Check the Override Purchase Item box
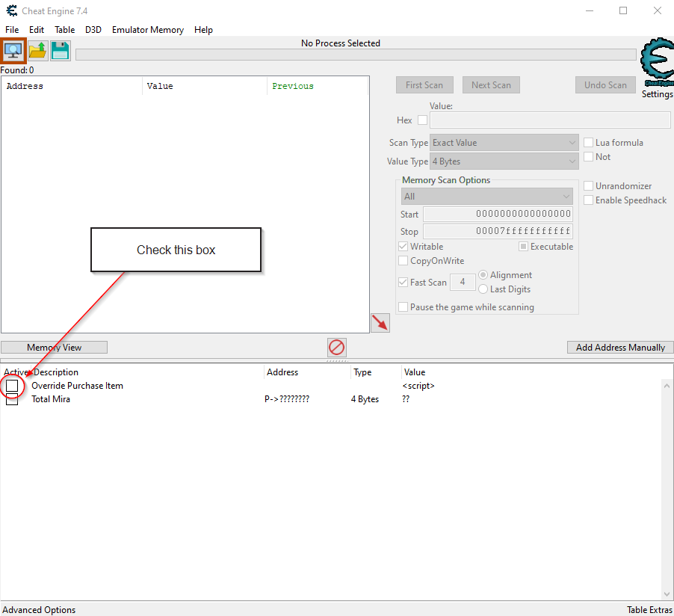The width and height of the screenshot is (674, 616). pyautogui.click(x=12, y=386)
